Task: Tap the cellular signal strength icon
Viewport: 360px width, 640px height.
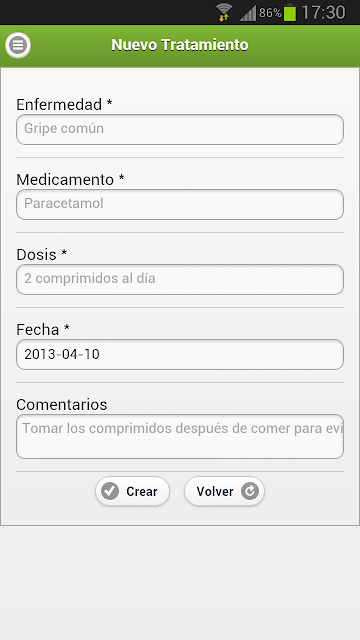Action: click(x=248, y=13)
